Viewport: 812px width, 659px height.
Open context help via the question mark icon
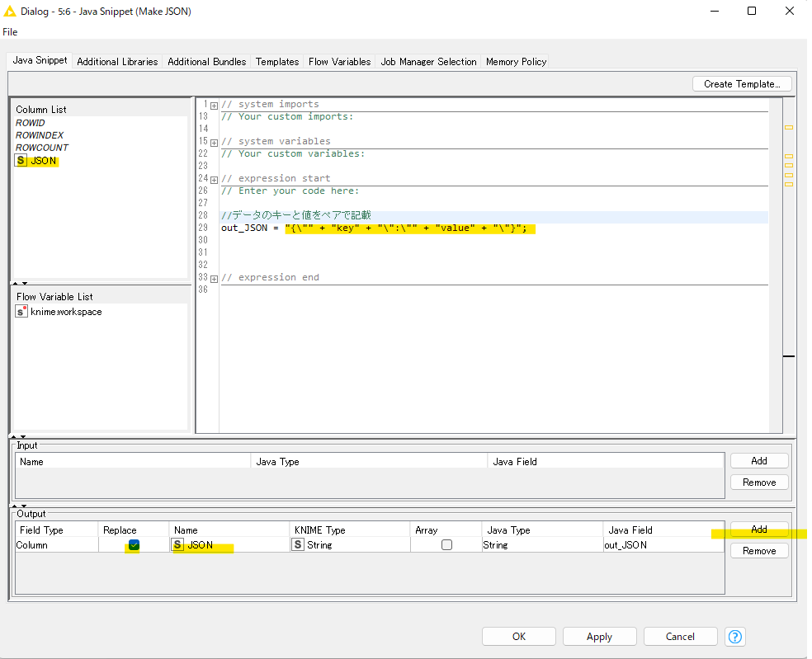734,636
